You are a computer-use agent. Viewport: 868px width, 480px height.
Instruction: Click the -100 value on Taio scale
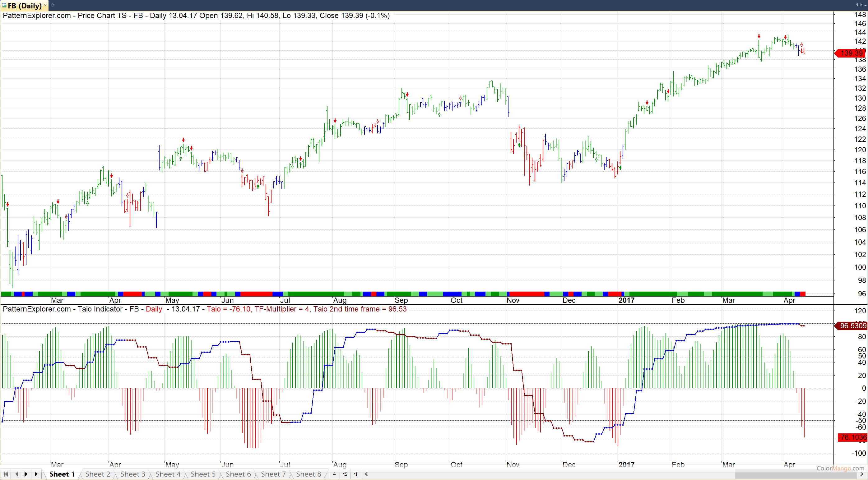(x=858, y=453)
